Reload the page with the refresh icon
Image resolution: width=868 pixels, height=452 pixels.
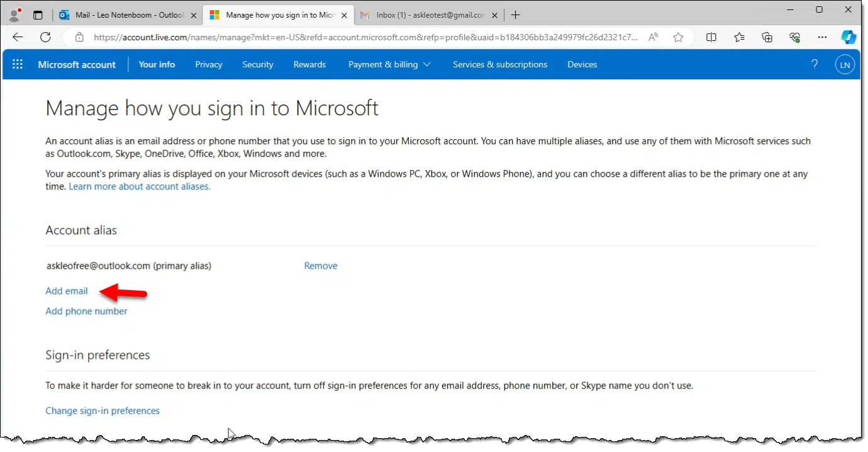tap(45, 37)
